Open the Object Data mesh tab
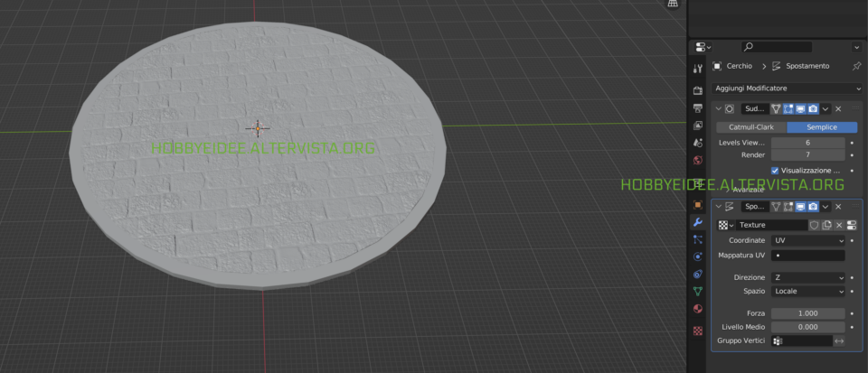868x373 pixels. pos(697,291)
